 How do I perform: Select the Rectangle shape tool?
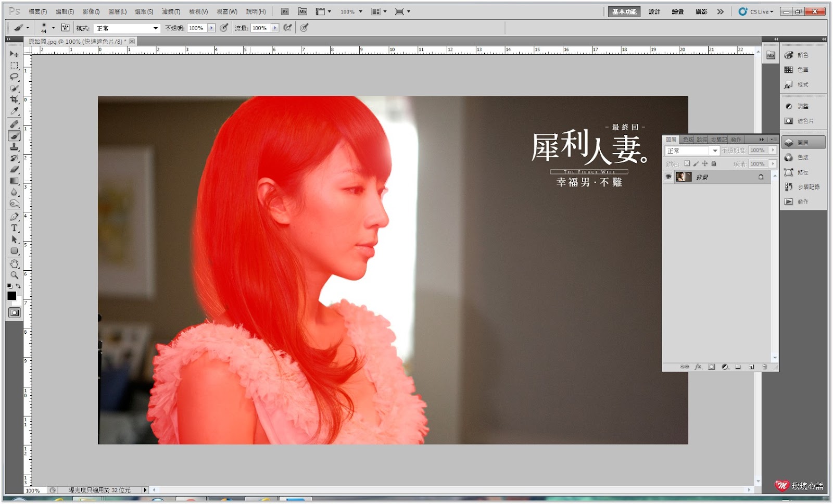tap(14, 251)
